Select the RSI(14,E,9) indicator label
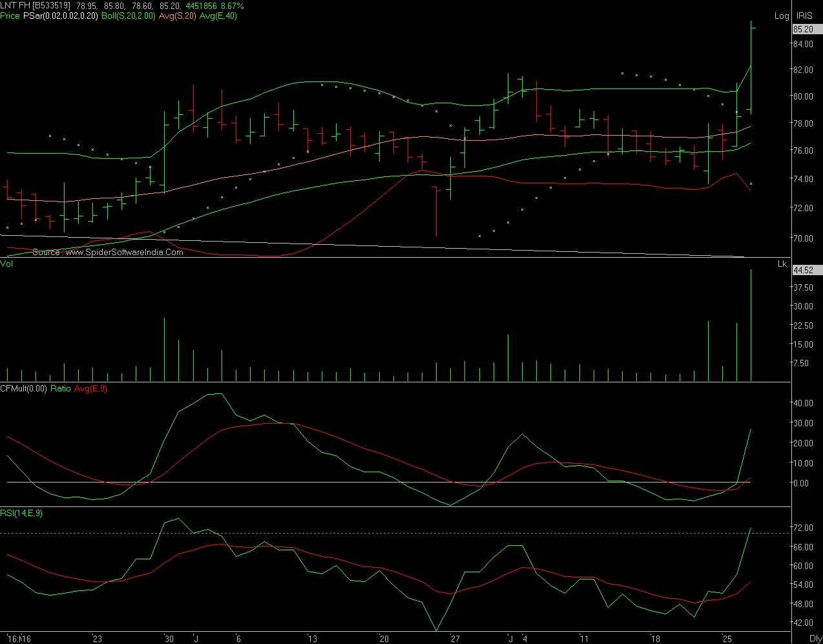Screen dimensions: 823x644 (21, 513)
